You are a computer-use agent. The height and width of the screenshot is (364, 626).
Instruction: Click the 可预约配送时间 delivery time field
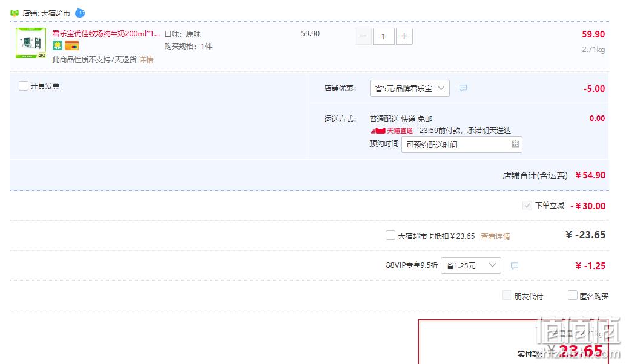[x=462, y=145]
